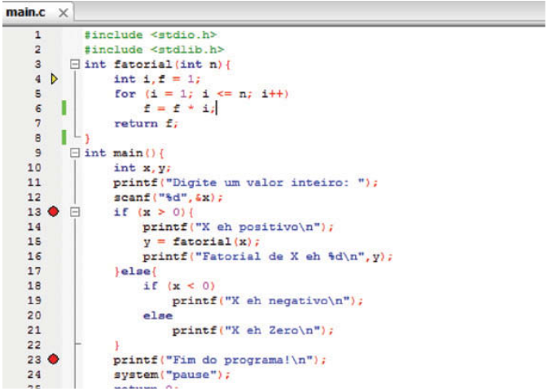The height and width of the screenshot is (392, 548).
Task: Place cursor on the #include <stdio.h> line
Action: pos(150,35)
